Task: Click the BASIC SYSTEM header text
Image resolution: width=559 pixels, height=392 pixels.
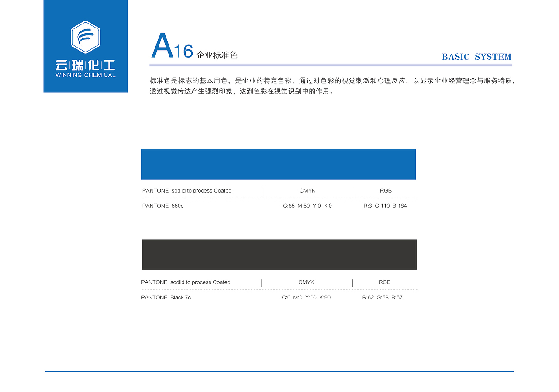Action: tap(476, 57)
